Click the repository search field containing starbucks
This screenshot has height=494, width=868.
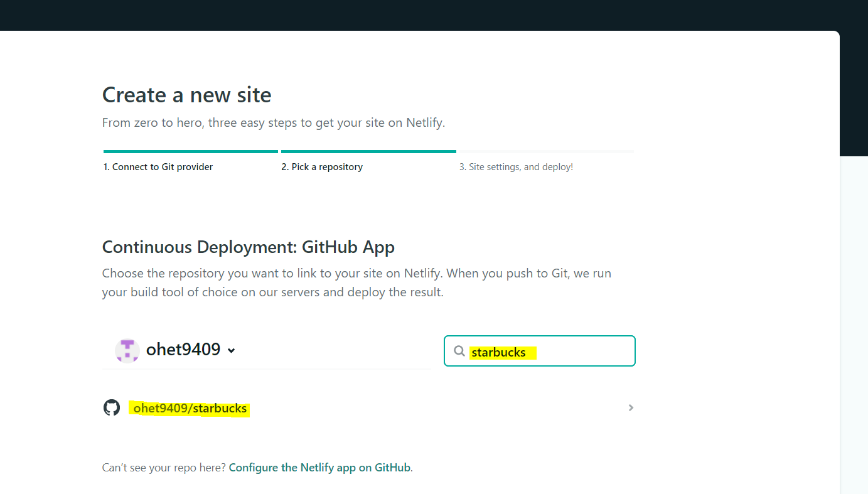(x=540, y=351)
